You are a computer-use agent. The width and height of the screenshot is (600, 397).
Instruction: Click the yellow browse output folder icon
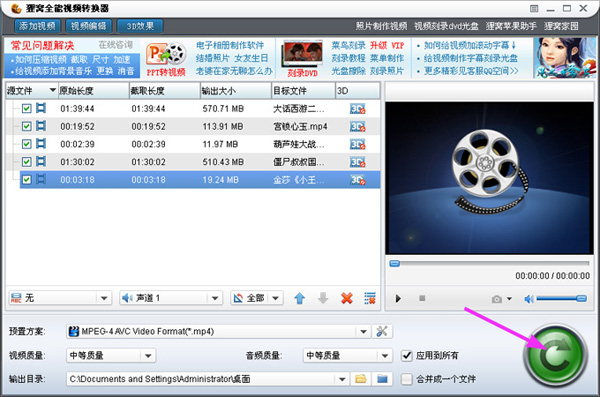click(360, 379)
